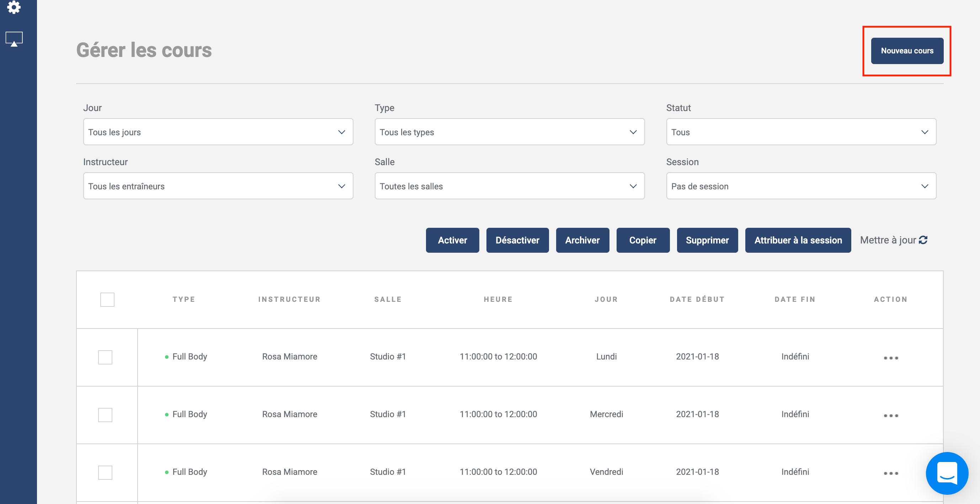Viewport: 980px width, 504px height.
Task: Expand the Jour dropdown
Action: click(218, 132)
